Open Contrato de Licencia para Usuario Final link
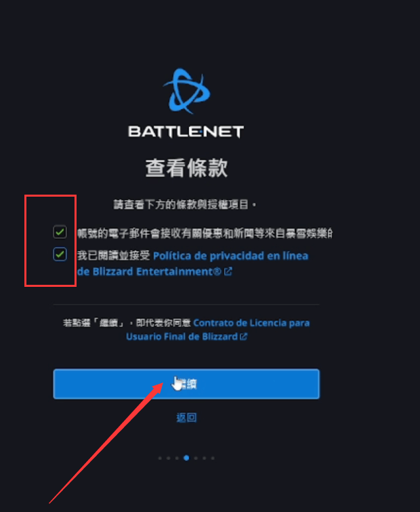The width and height of the screenshot is (420, 512). coord(218,330)
